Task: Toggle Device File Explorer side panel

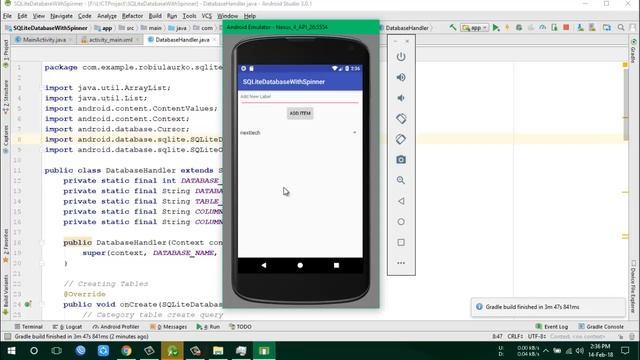Action: 633,288
